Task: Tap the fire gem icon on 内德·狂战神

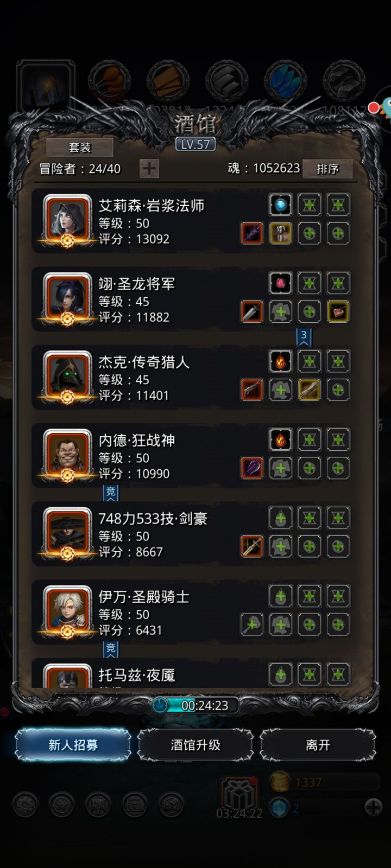Action: coord(281,439)
